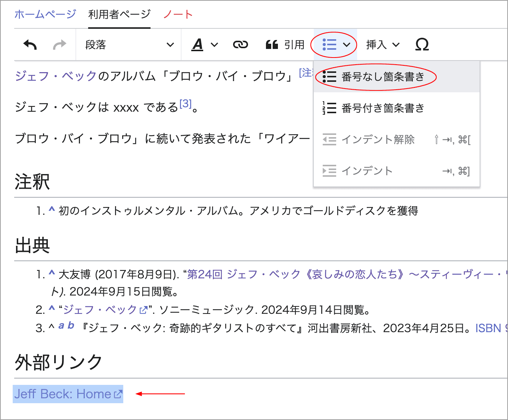
Task: Open the ノート tab
Action: coord(178,14)
